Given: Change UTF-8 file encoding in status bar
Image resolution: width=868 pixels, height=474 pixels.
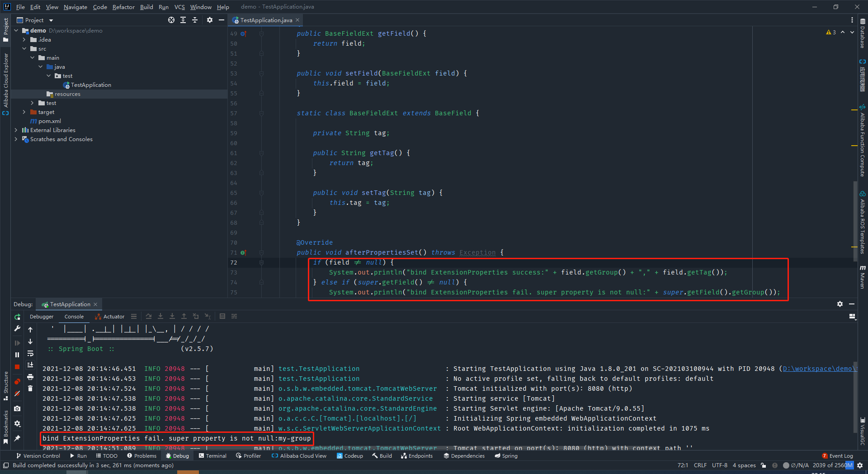Looking at the screenshot, I should point(720,465).
